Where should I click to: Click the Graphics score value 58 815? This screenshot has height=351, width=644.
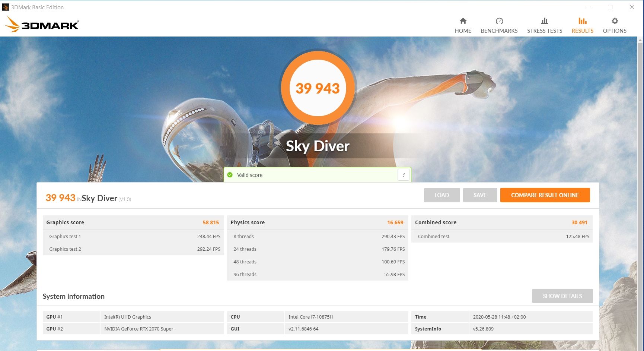point(211,222)
